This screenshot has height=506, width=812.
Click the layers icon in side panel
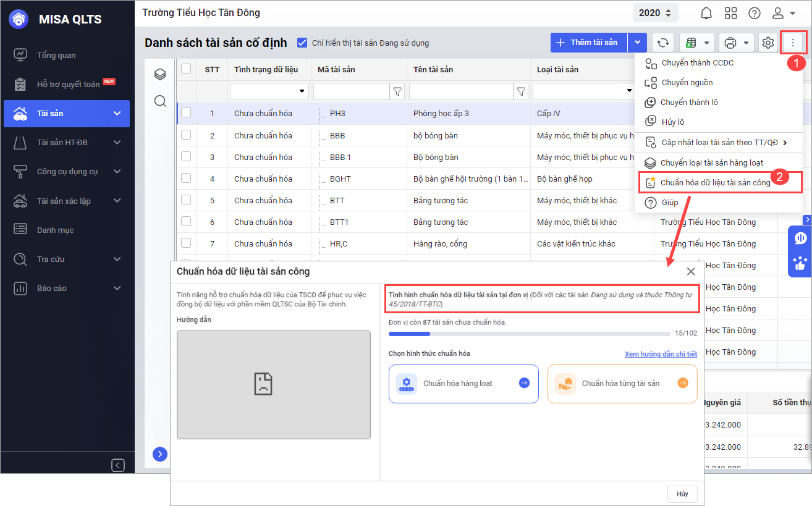[160, 75]
